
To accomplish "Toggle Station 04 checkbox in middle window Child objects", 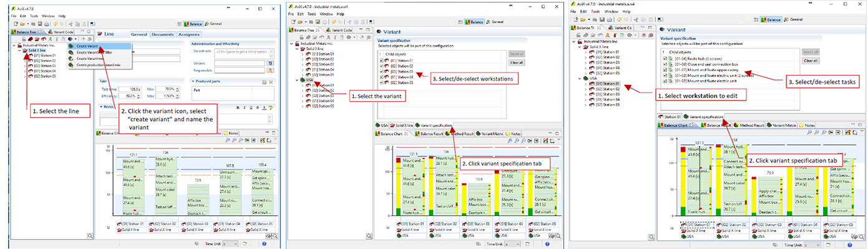I will [382, 77].
